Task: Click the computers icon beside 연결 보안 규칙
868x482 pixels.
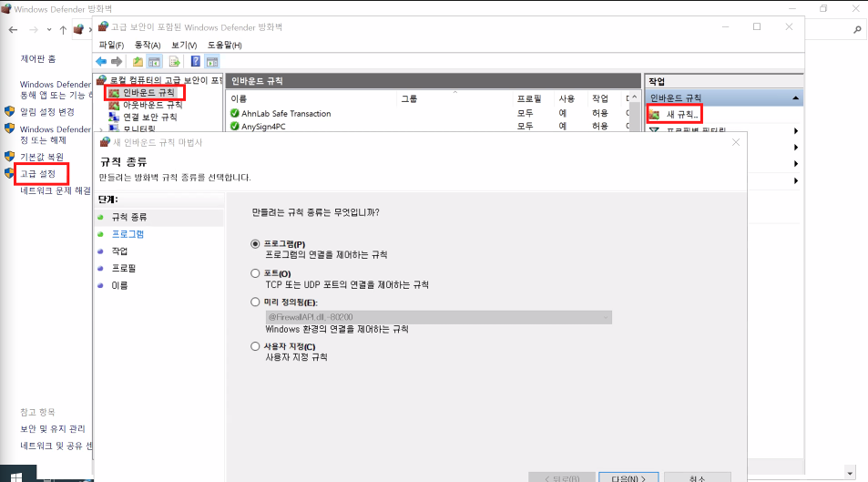Action: [114, 117]
